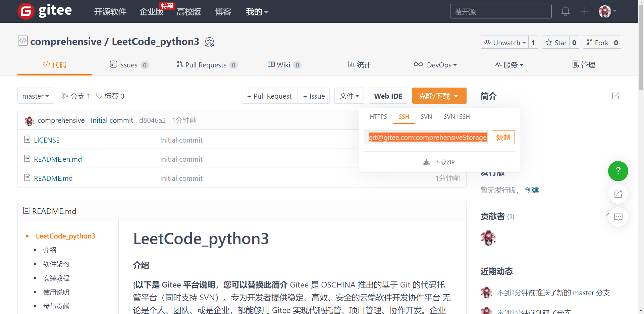Click the branch icon next to 分支 1
The image size is (644, 314).
65,96
